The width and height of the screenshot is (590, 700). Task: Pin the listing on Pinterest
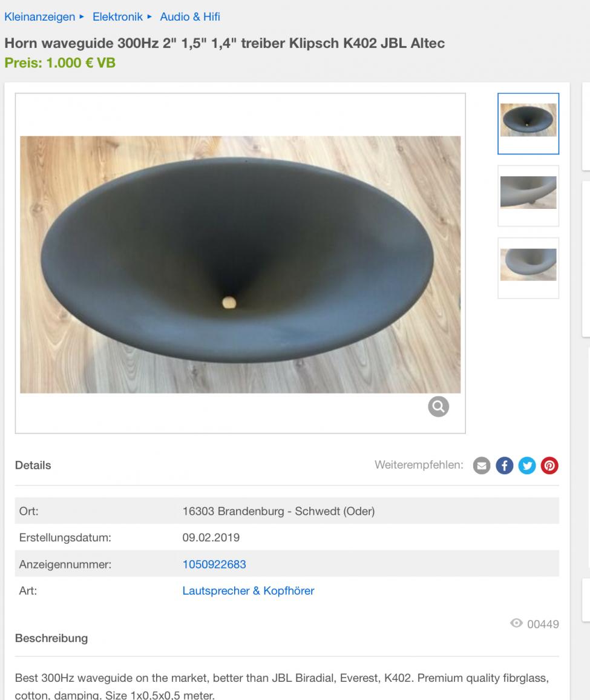(549, 466)
